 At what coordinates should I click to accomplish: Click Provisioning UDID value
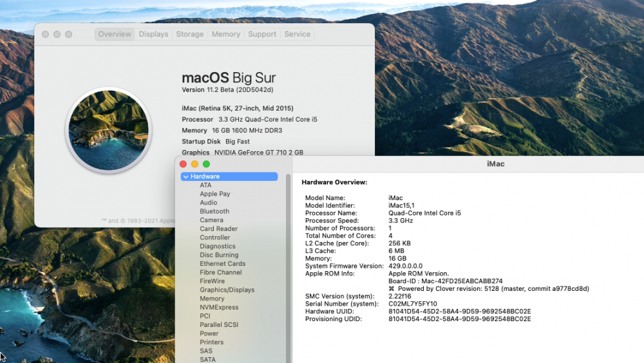point(460,319)
